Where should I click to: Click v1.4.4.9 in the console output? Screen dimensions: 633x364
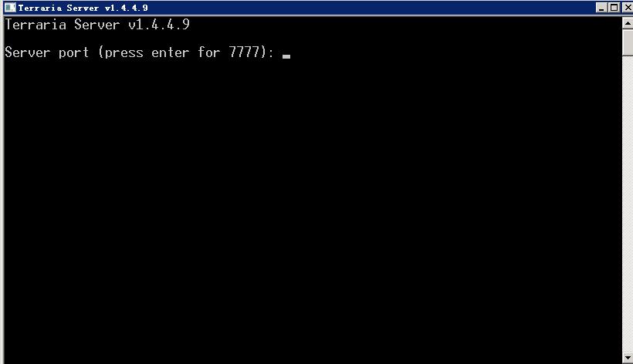click(159, 25)
